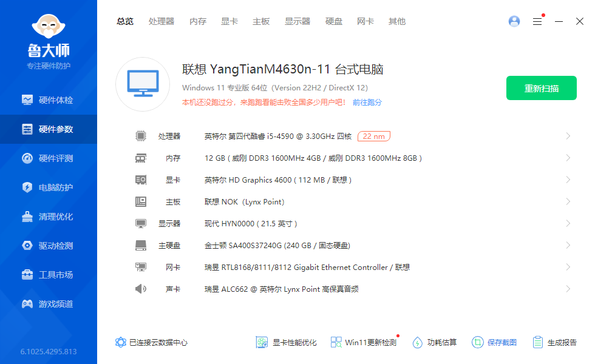Switch to 硬盘 tab
Image resolution: width=595 pixels, height=364 pixels.
[x=334, y=22]
